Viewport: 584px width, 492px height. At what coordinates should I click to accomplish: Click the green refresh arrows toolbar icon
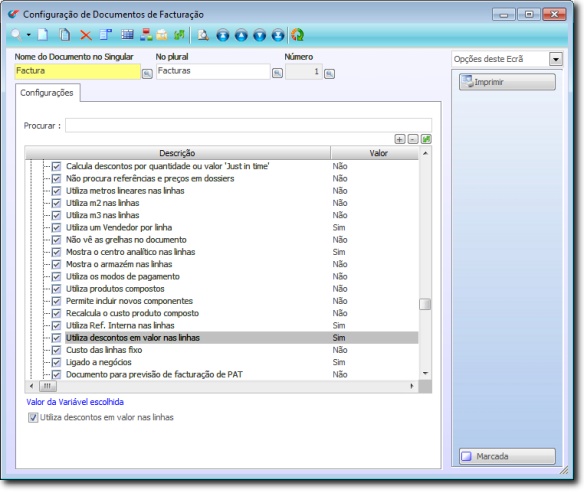coord(297,35)
